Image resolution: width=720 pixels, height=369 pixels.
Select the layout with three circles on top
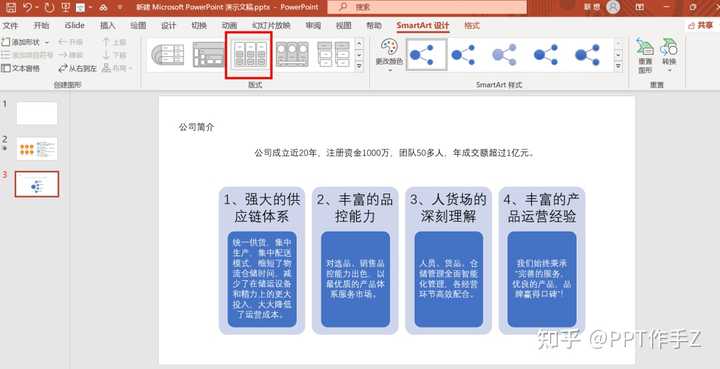(292, 55)
